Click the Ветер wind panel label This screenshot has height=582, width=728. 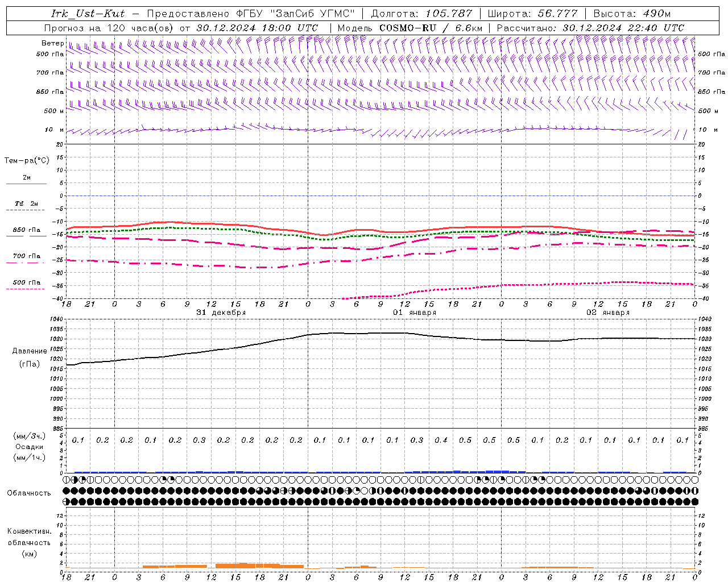52,43
